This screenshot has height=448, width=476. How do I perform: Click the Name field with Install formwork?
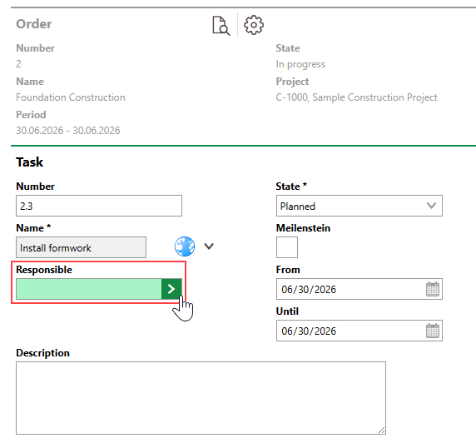[81, 247]
